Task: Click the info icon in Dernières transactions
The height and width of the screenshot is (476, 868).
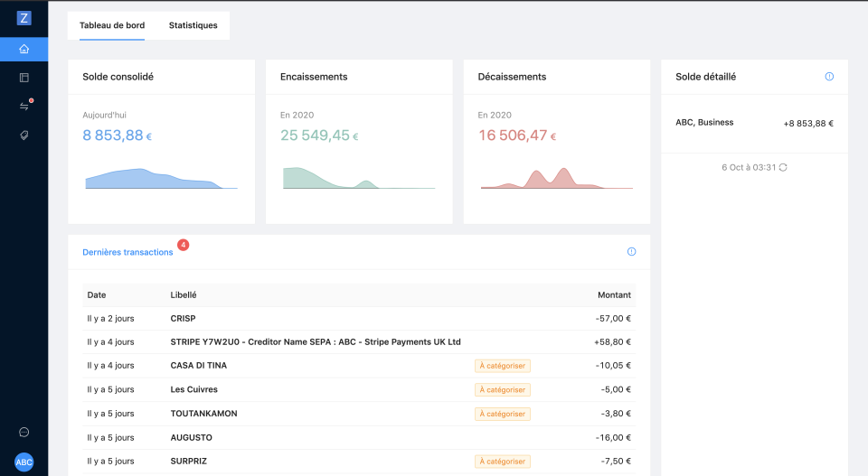Action: (631, 252)
